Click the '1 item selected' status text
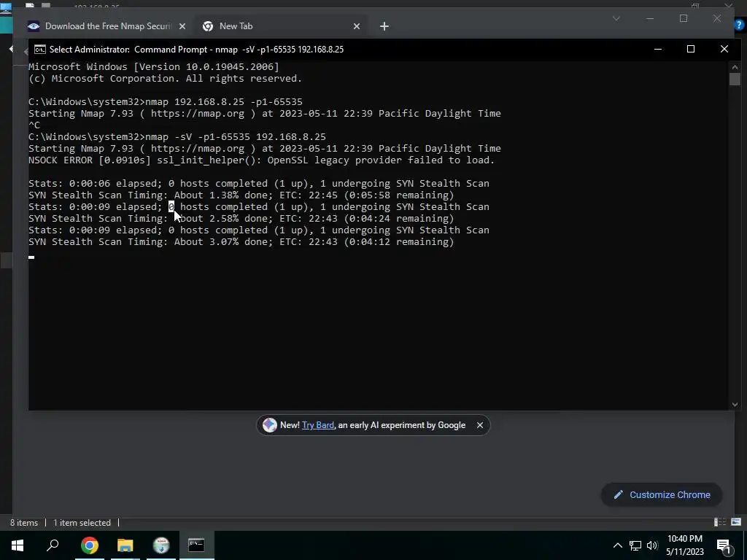The width and height of the screenshot is (747, 560). coord(82,523)
